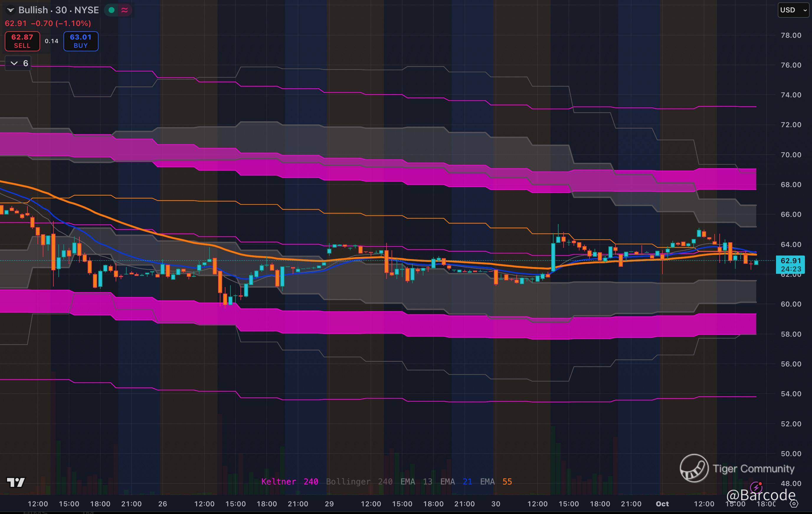This screenshot has width=812, height=514.
Task: Open chart settings hexagon gear icon
Action: pos(794,504)
